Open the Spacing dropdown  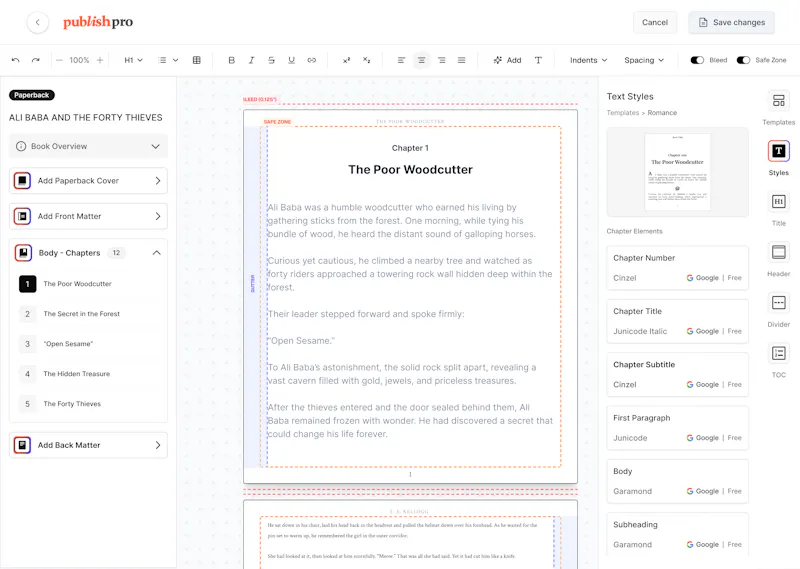(644, 60)
